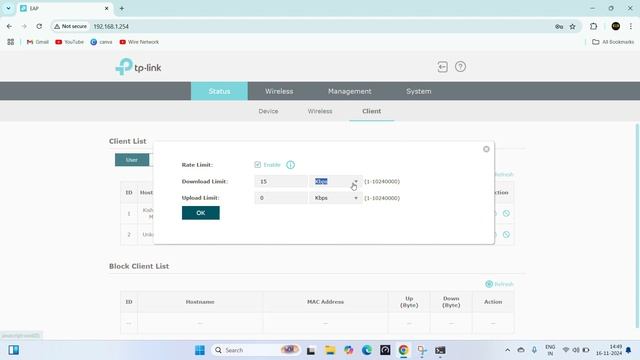The height and width of the screenshot is (360, 640).
Task: Click the address bar URL 192.168.1.254
Action: [111, 26]
